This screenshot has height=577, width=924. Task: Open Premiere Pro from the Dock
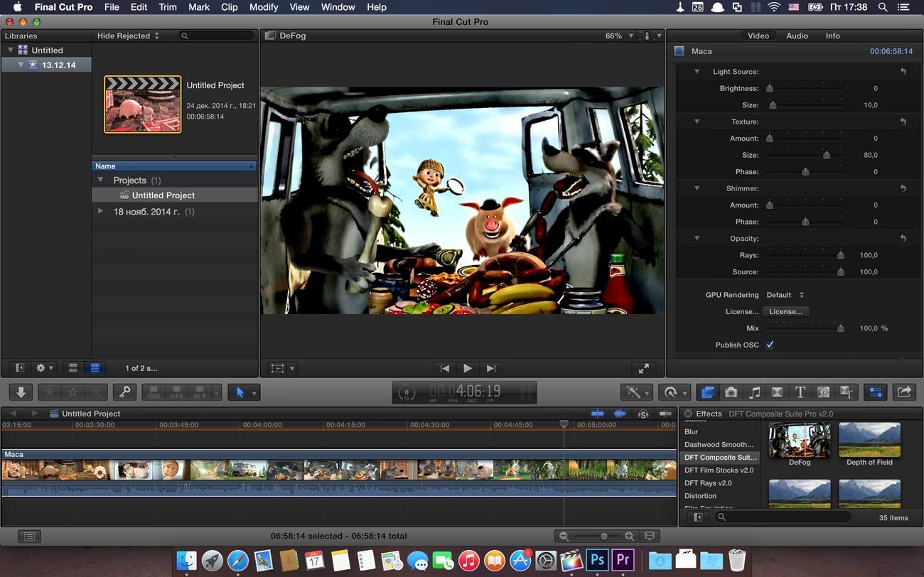tap(623, 560)
